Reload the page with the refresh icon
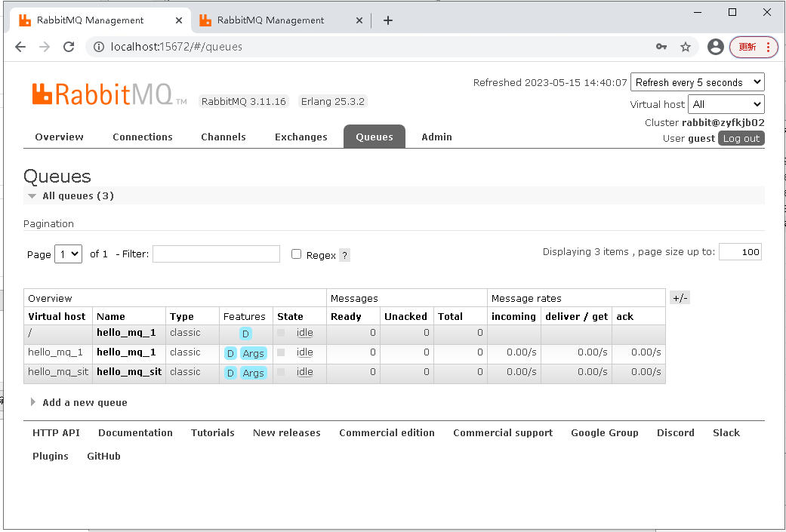The height and width of the screenshot is (532, 786). [69, 47]
